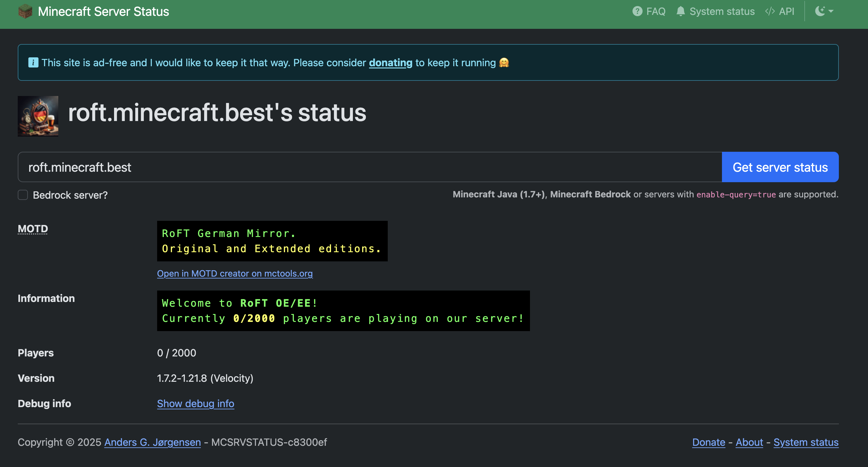Screen dimensions: 868x467
Task: Click 'Original and Extended editions.' MOTD line
Action: point(271,249)
